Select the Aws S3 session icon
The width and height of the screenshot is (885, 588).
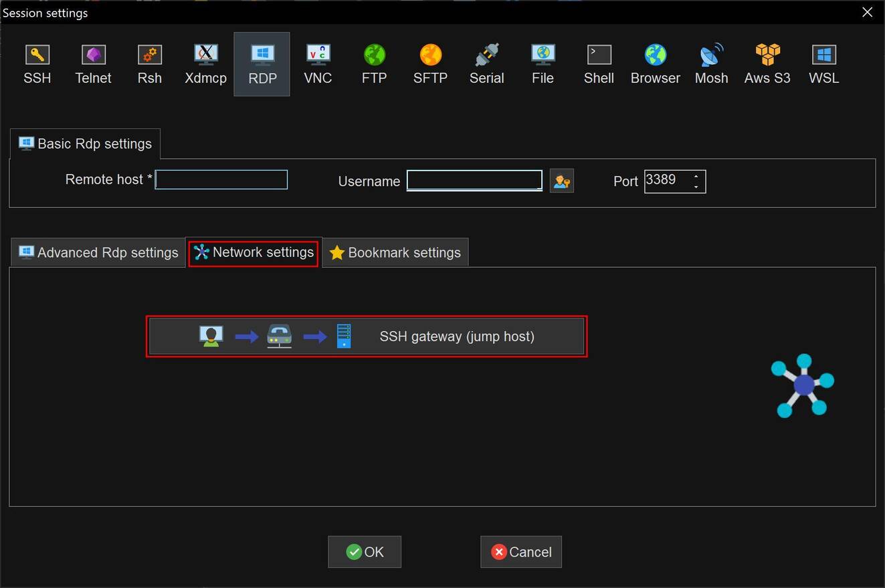tap(767, 65)
